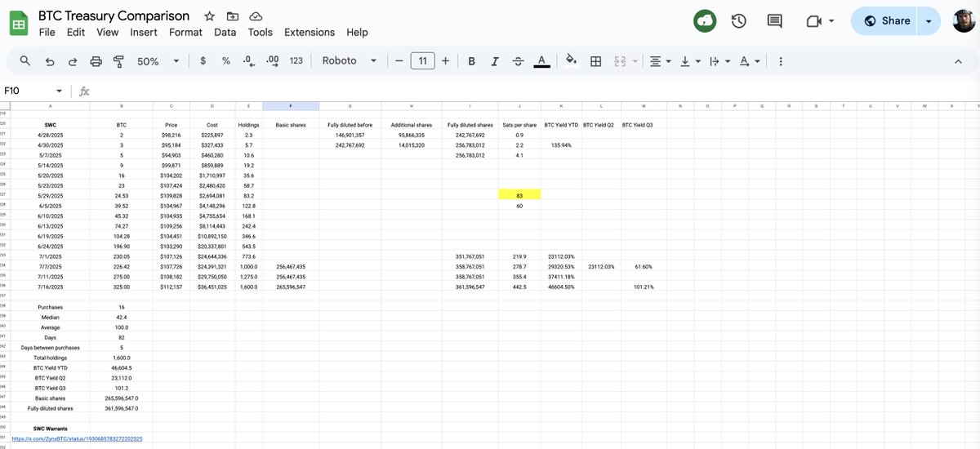
Task: Click the document title BTC Treasury Comparison
Action: click(114, 16)
